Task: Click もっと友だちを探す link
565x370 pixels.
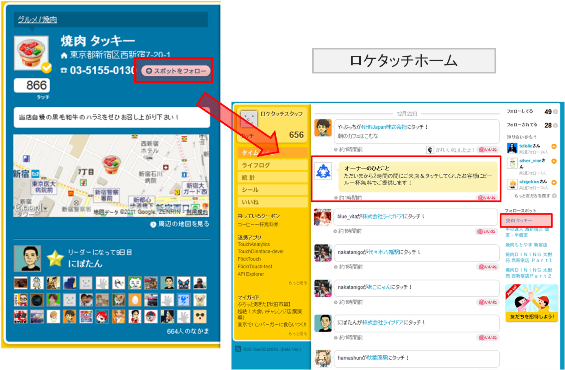Action: tap(533, 196)
